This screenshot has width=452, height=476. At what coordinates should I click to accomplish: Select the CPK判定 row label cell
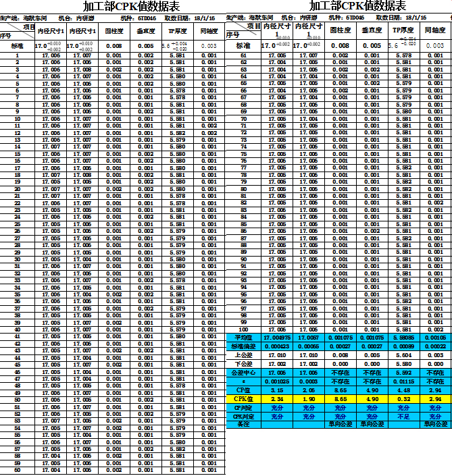(243, 417)
